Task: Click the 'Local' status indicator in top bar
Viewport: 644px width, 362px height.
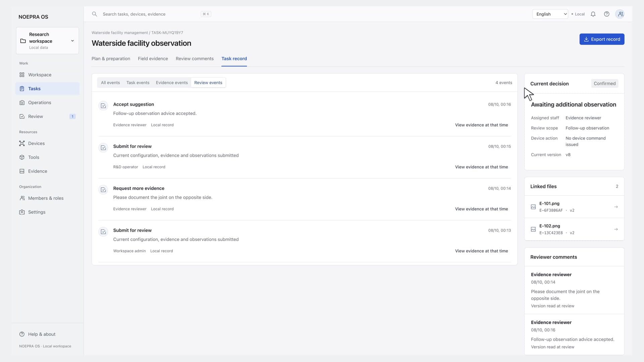Action: tap(578, 14)
